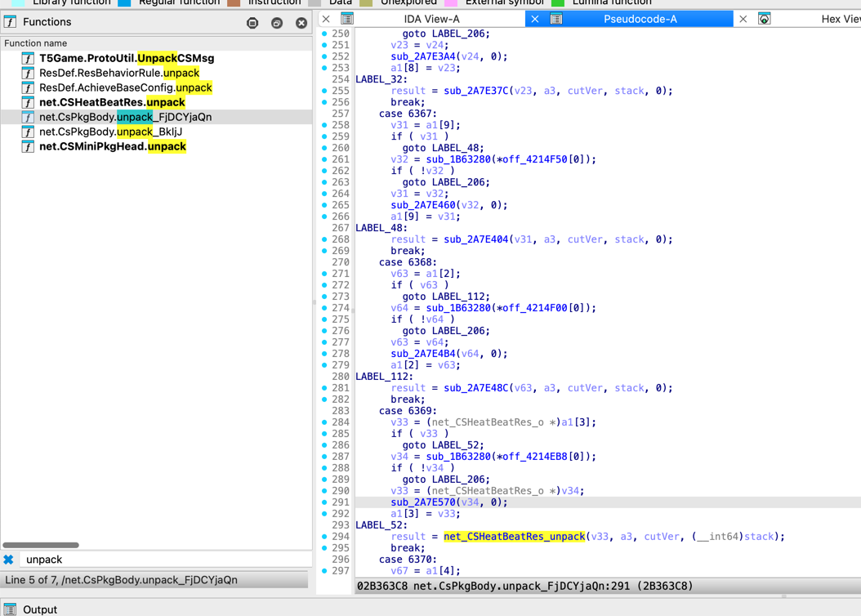
Task: Click the 'case 6369:' label
Action: coord(408,411)
